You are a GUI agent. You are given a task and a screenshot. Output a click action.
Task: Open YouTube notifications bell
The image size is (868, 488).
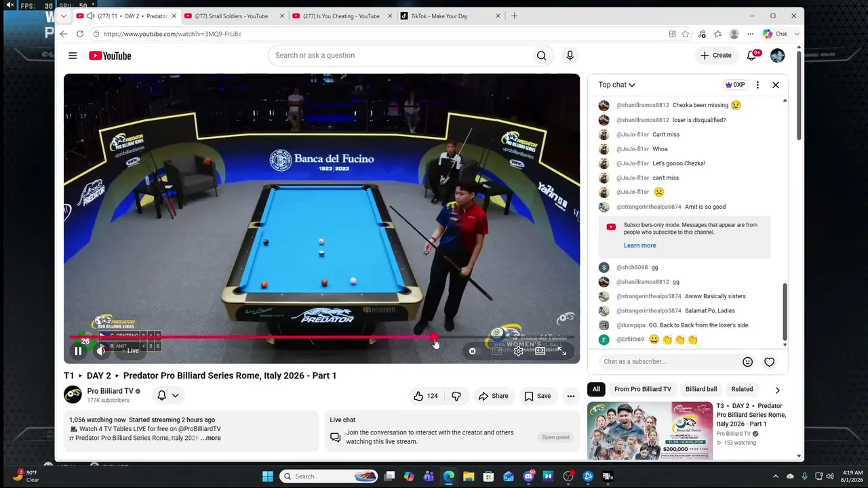point(751,56)
